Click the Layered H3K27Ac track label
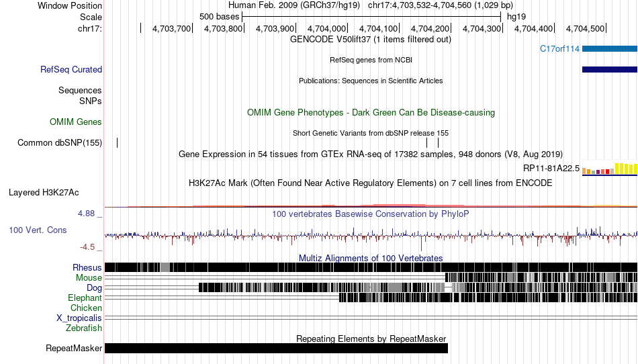Viewport: 638px width, 364px height. click(44, 192)
